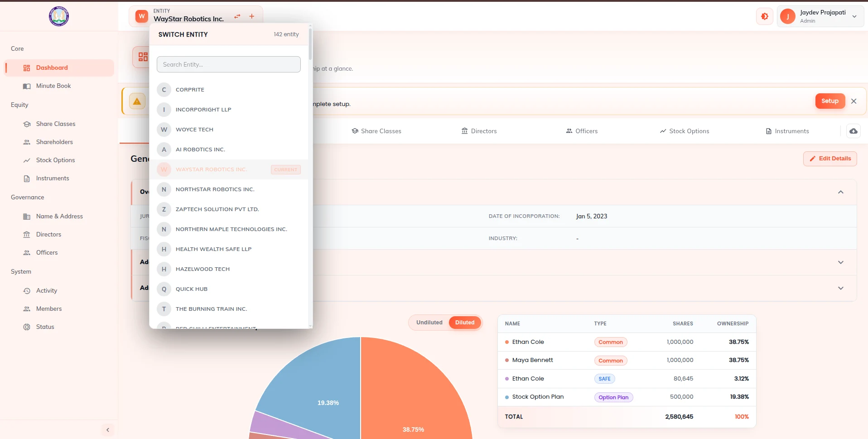Click the Members sidebar icon
This screenshot has width=868, height=439.
(x=27, y=309)
